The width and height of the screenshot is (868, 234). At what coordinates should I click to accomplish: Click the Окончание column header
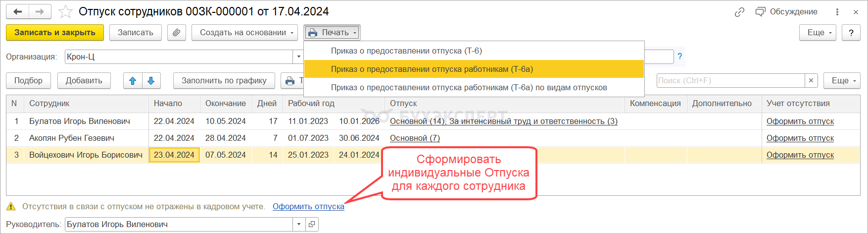226,104
